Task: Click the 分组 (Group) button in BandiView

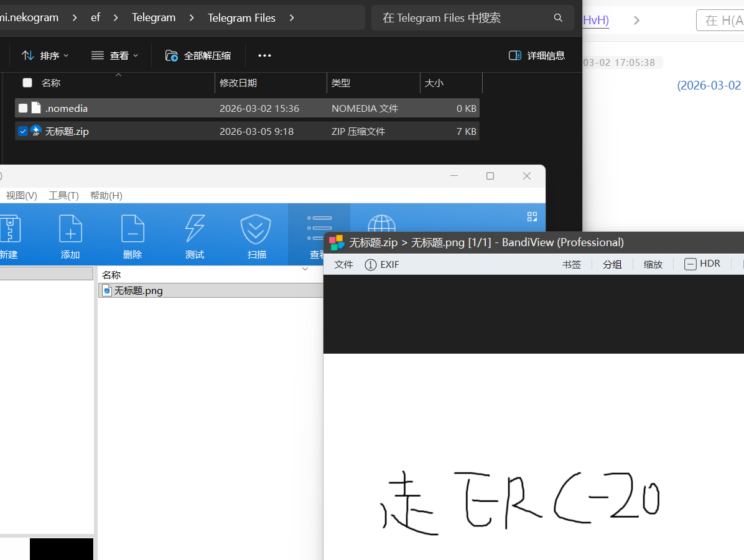Action: point(612,265)
